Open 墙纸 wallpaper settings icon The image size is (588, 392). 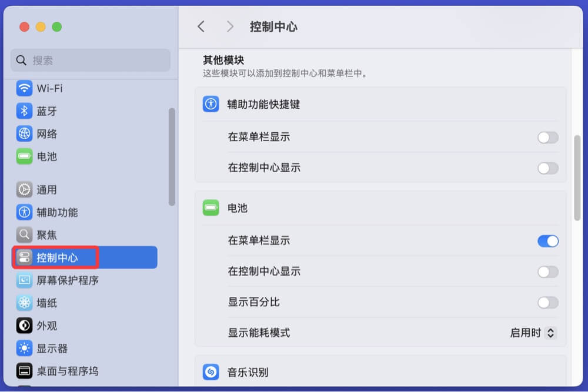24,303
